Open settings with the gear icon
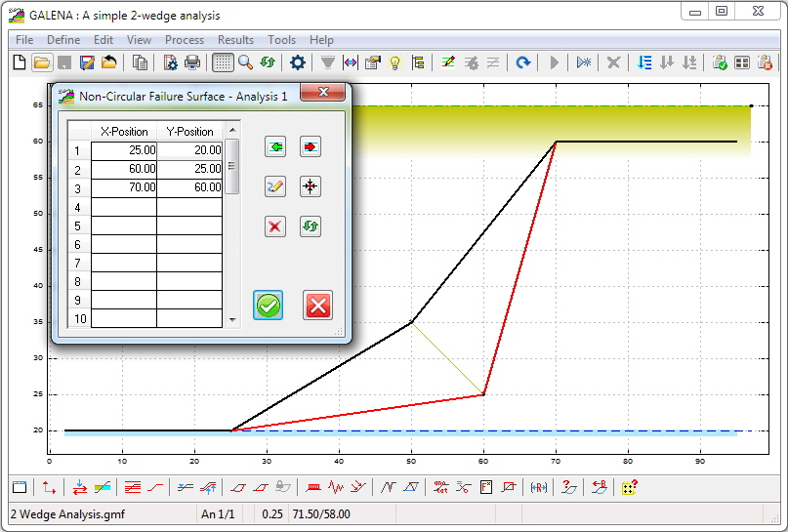The image size is (788, 532). pyautogui.click(x=298, y=62)
